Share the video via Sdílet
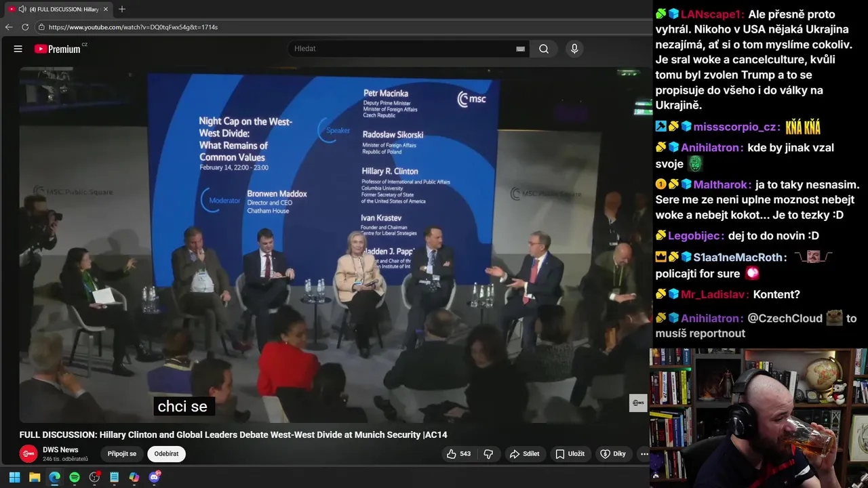 pos(524,454)
